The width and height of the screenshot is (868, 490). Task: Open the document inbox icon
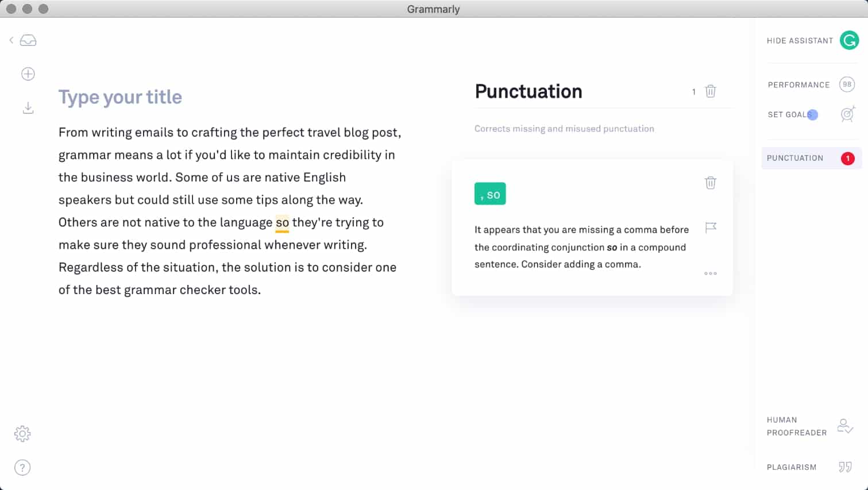point(28,40)
